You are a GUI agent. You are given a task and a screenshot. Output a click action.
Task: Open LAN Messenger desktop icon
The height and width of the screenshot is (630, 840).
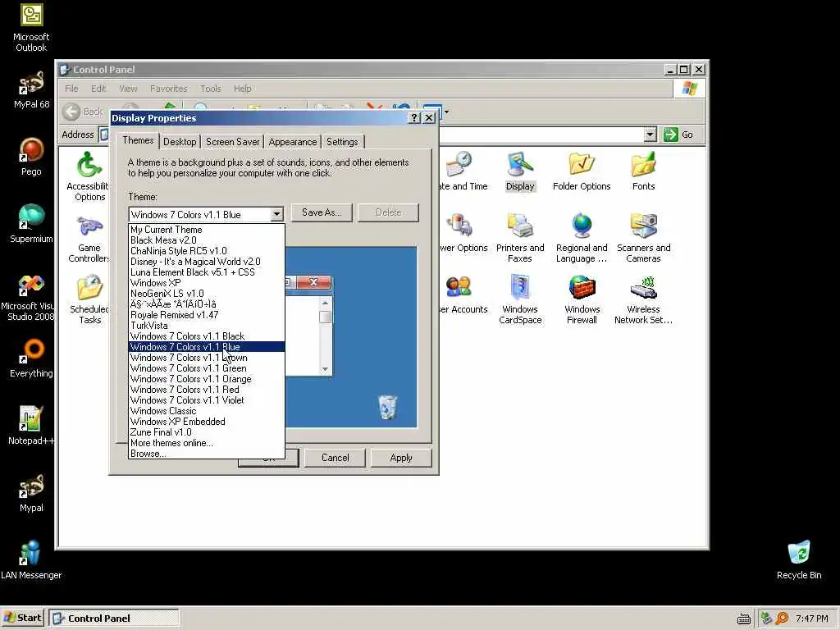coord(31,560)
